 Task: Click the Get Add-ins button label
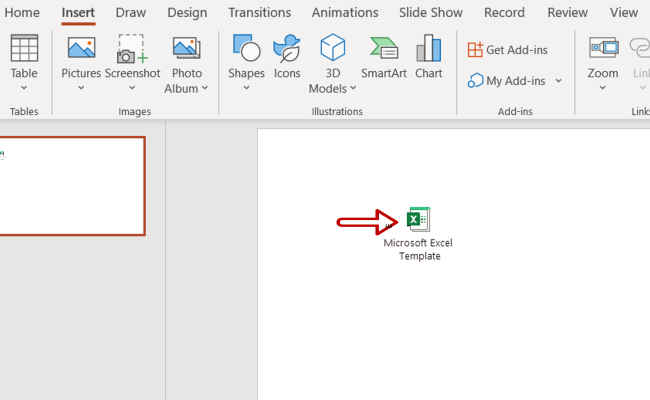pyautogui.click(x=517, y=50)
